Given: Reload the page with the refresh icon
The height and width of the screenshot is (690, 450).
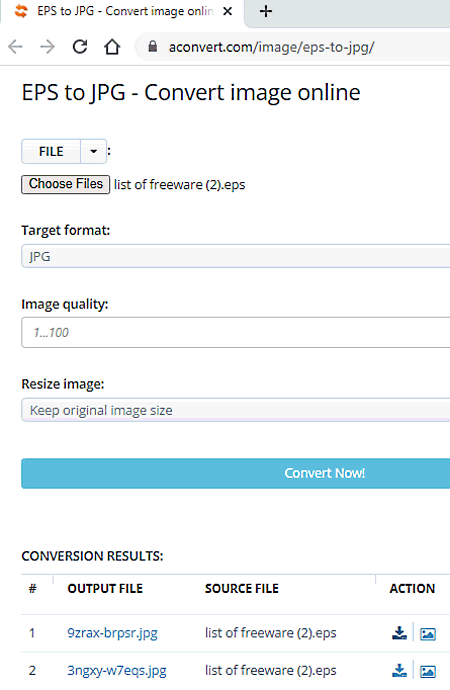Looking at the screenshot, I should [80, 46].
